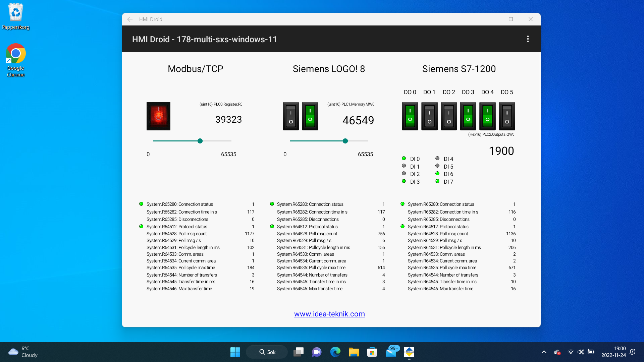Open the clock showing 19:00
The height and width of the screenshot is (362, 644).
pos(613,352)
